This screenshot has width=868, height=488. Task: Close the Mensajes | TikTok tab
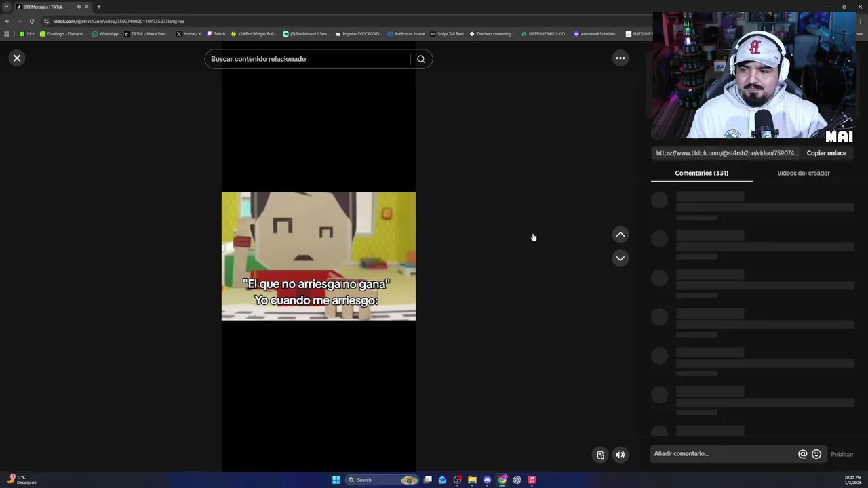click(87, 7)
